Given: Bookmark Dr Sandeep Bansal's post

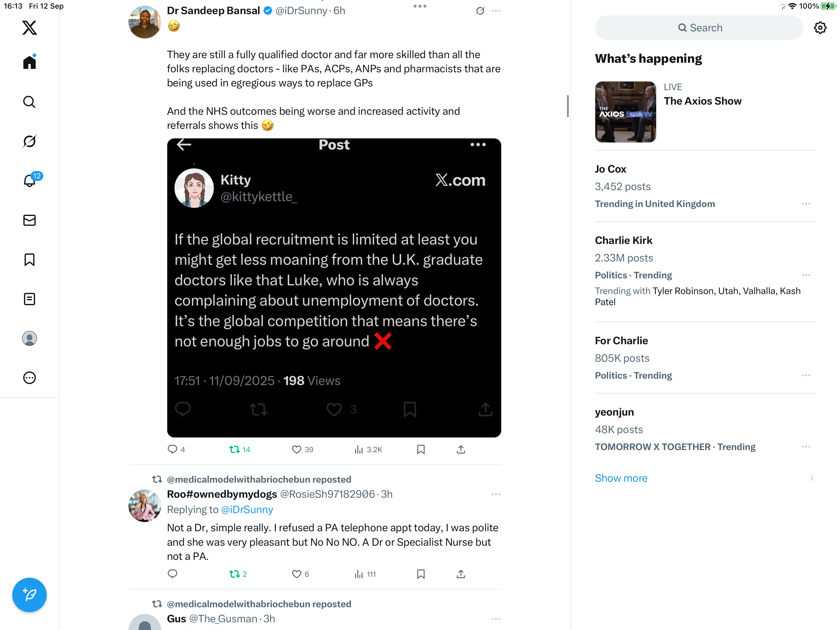Looking at the screenshot, I should pos(420,449).
